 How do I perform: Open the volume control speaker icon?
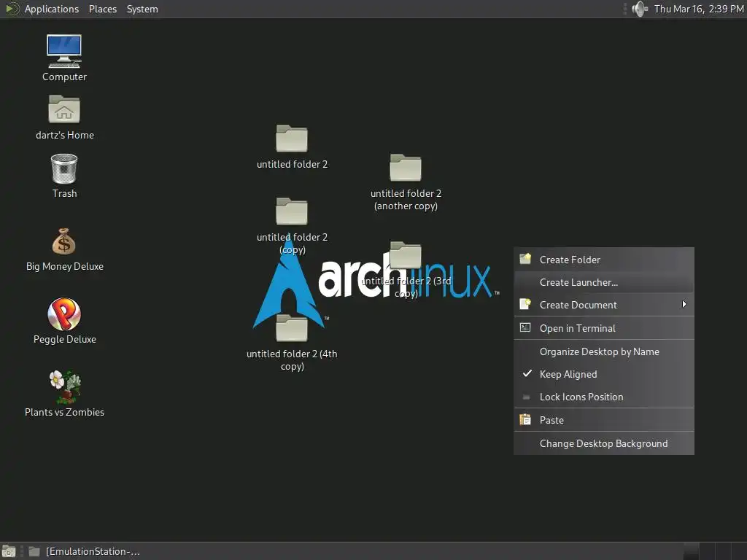click(639, 9)
